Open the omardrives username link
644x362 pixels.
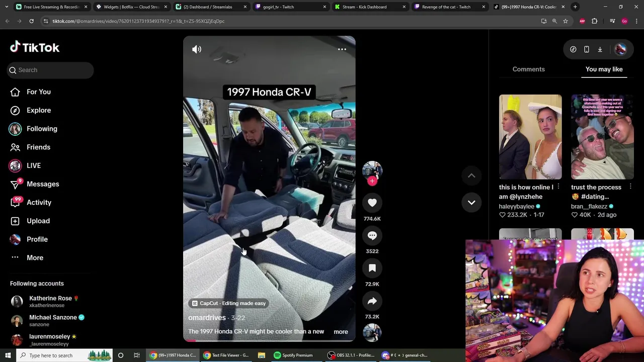pyautogui.click(x=207, y=318)
